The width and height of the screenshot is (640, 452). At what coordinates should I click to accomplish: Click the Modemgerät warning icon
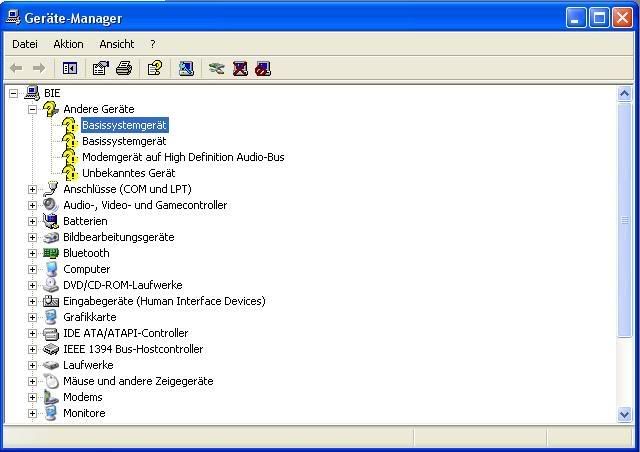[70, 157]
